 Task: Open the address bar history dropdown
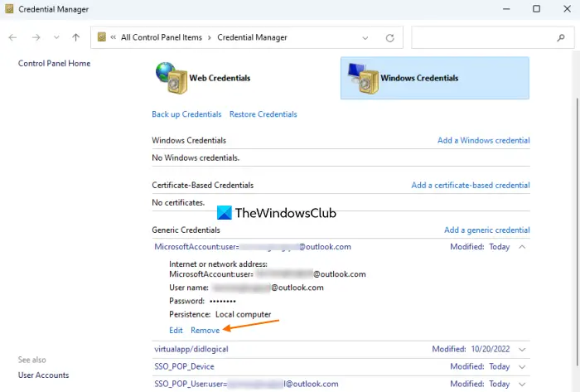365,38
